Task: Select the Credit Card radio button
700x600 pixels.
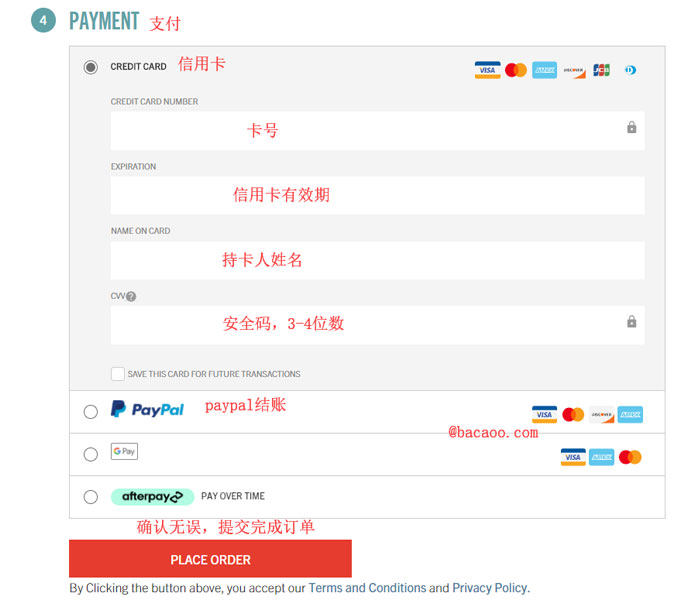Action: pos(91,67)
